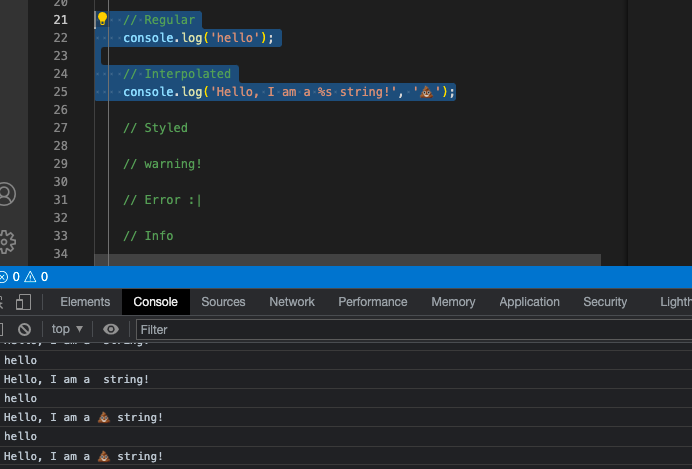Go to the Network tab
This screenshot has width=692, height=469.
point(292,302)
